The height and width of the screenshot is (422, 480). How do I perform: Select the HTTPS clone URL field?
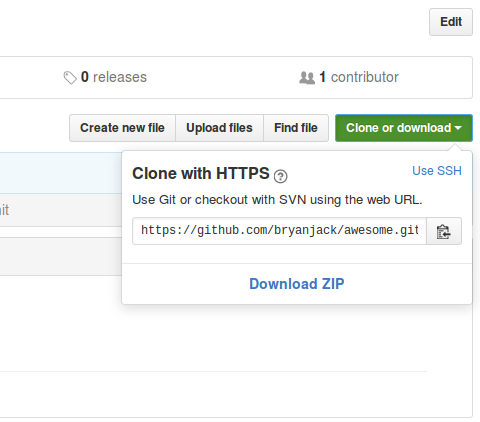(x=279, y=231)
